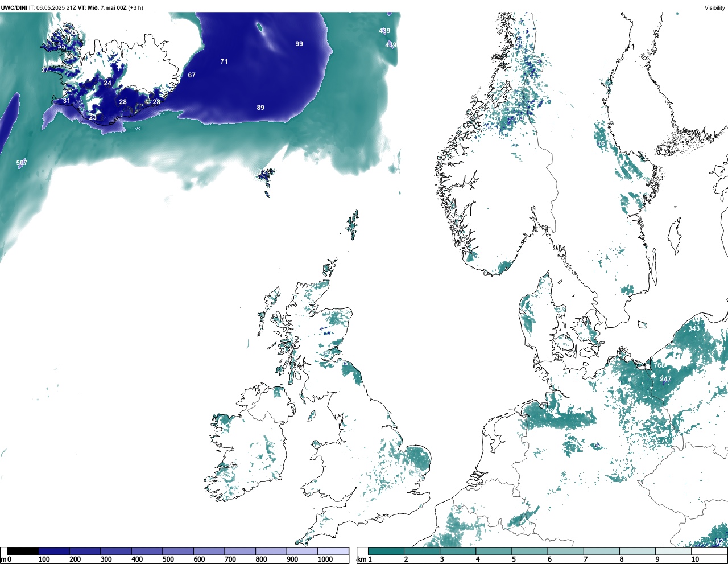Click the 99 visibility value
The height and width of the screenshot is (564, 728).
[x=299, y=44]
